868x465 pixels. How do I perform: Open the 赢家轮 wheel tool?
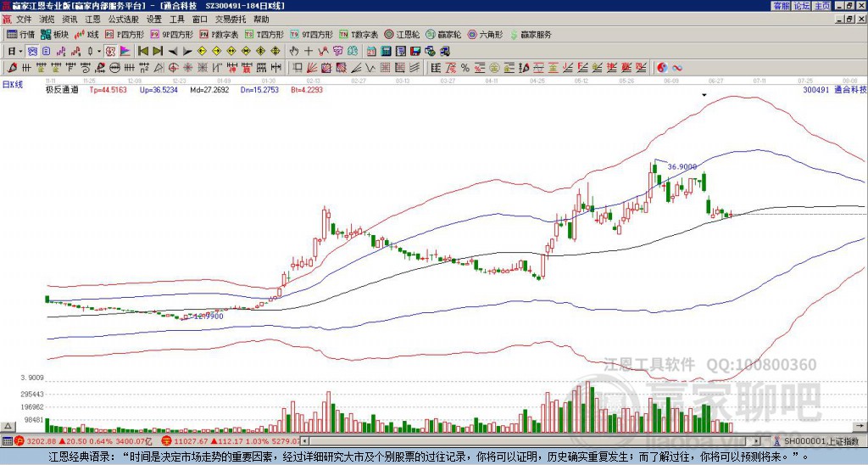click(443, 34)
